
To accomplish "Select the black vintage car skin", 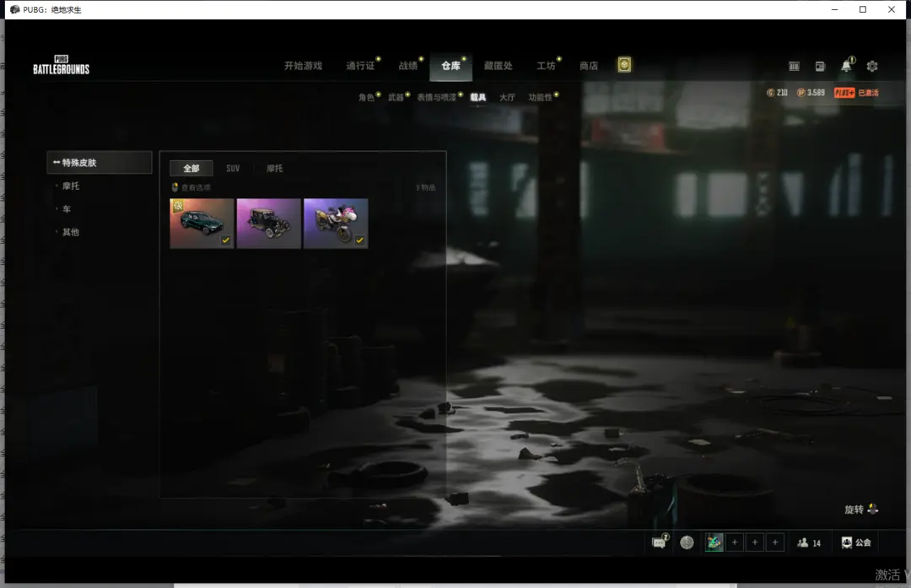I will (268, 224).
